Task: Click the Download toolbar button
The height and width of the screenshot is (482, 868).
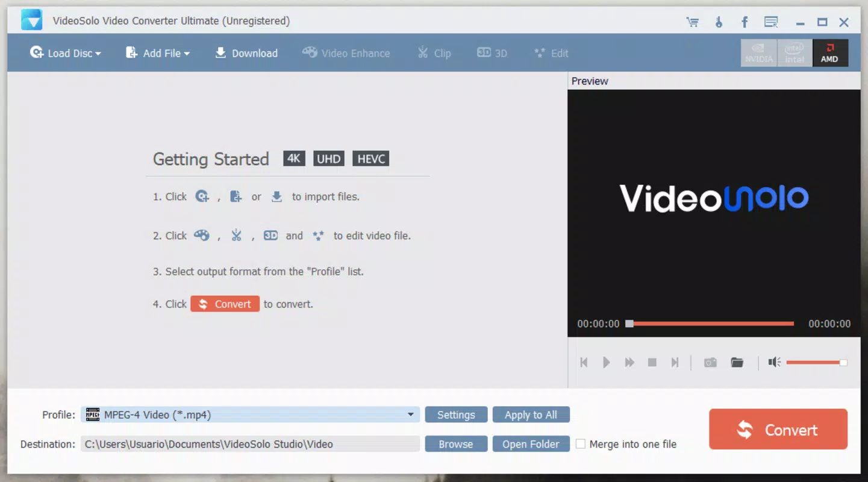Action: pyautogui.click(x=246, y=53)
